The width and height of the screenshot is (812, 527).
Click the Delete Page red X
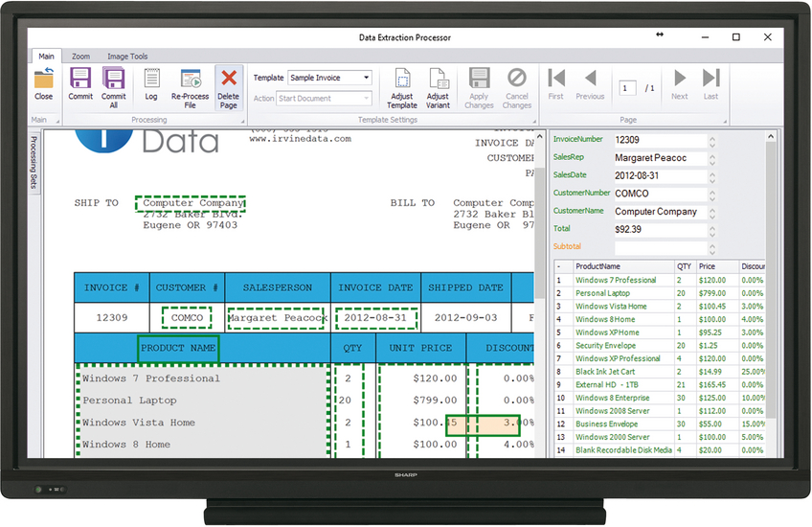tap(229, 79)
